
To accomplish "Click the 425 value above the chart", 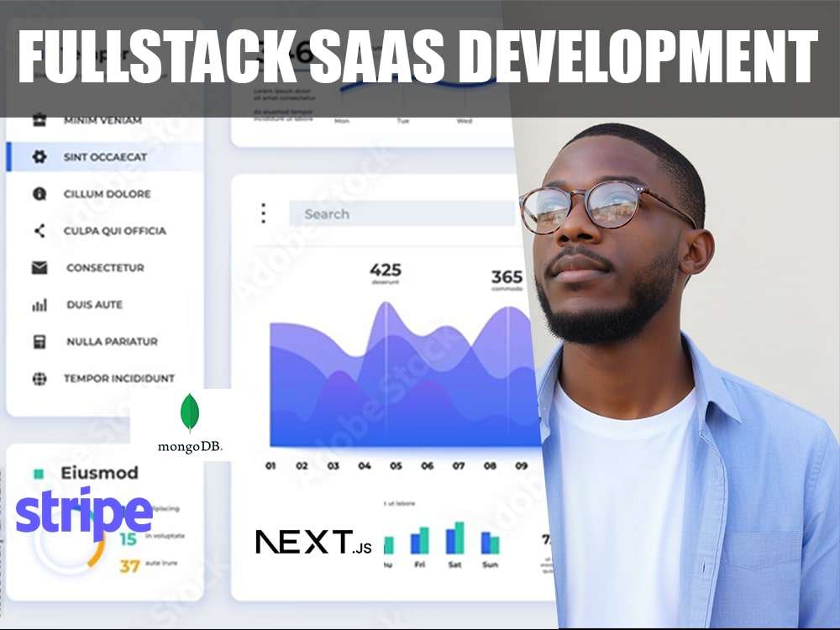I will click(x=386, y=270).
